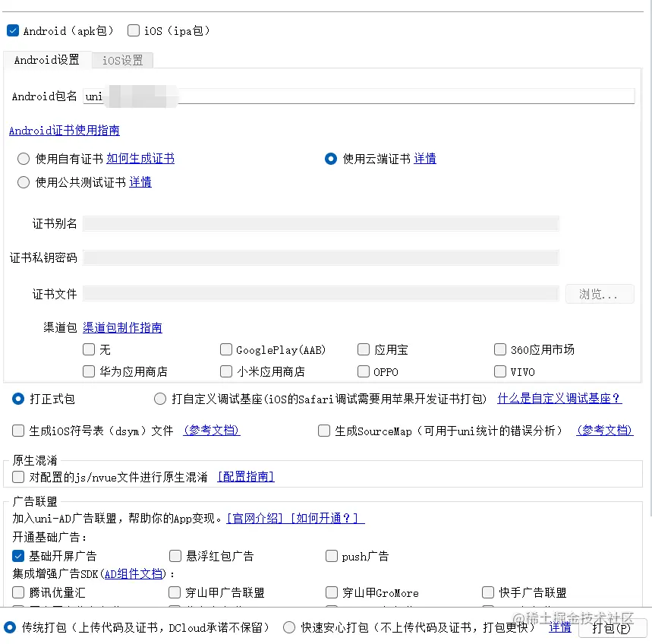
Task: Select 打正式包 radio option
Action: click(18, 399)
